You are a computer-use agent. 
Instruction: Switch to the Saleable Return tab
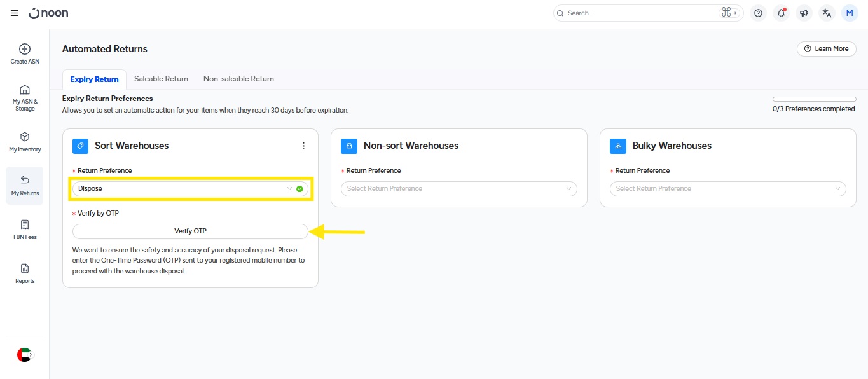[x=161, y=79]
